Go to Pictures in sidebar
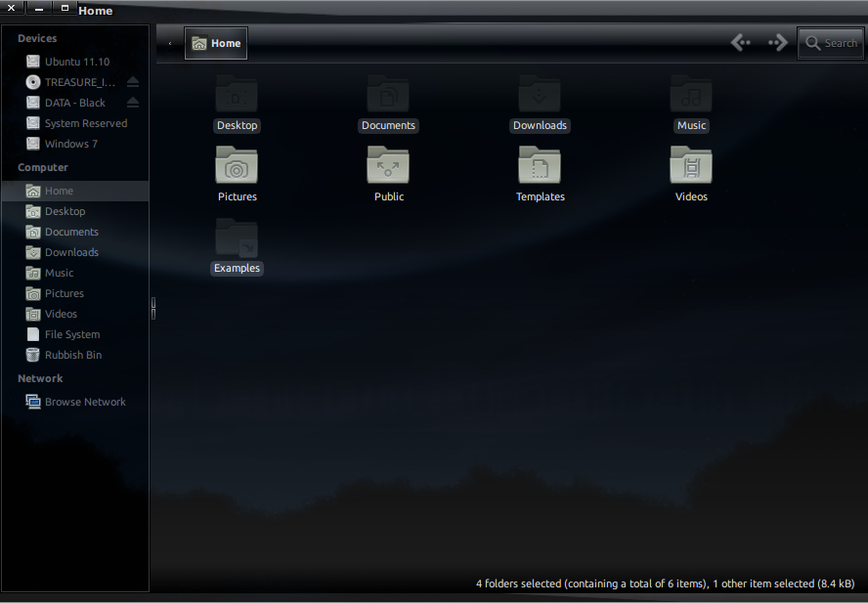The image size is (868, 603). (x=74, y=293)
